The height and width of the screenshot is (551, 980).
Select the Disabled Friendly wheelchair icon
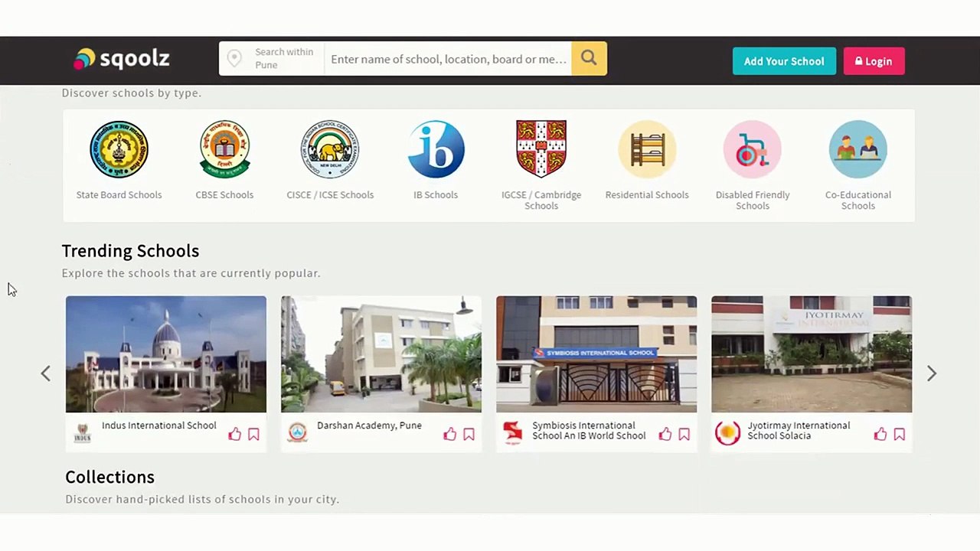point(753,148)
